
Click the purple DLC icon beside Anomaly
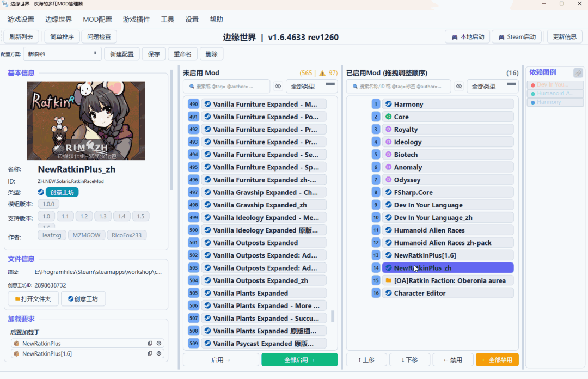tap(389, 167)
